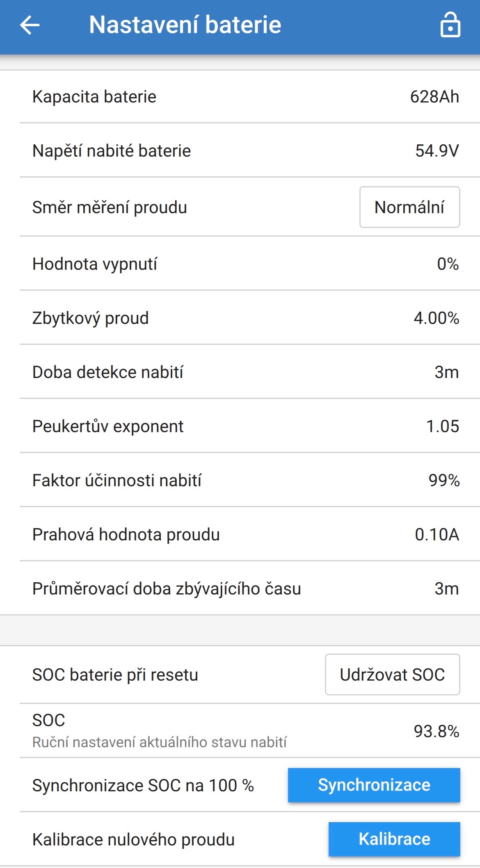Open the SOC baterie při resetu dropdown
Image resolution: width=480 pixels, height=868 pixels.
(392, 675)
